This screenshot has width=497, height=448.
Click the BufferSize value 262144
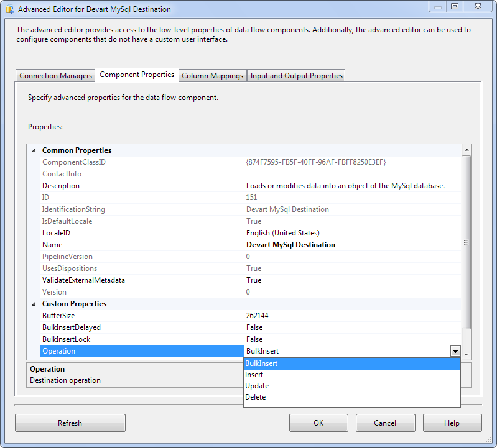(x=258, y=316)
